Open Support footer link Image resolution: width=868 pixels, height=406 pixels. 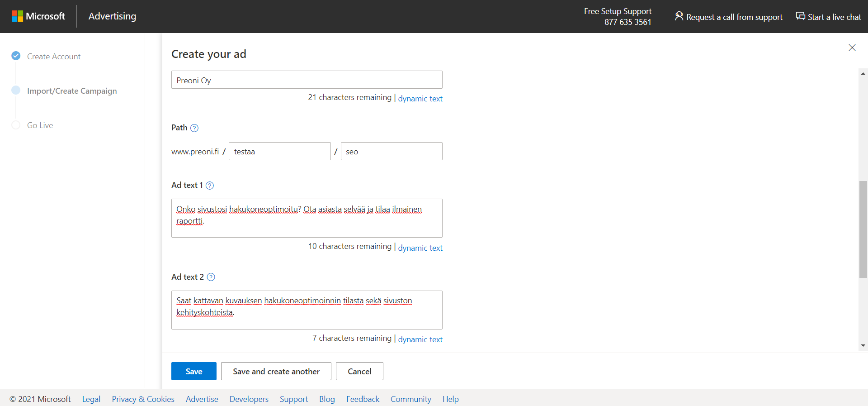point(294,399)
